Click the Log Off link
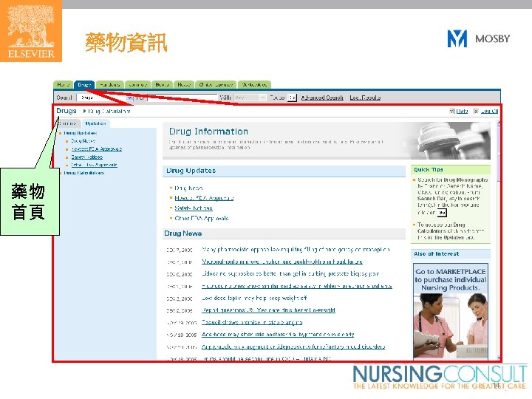The image size is (532, 399). click(489, 111)
